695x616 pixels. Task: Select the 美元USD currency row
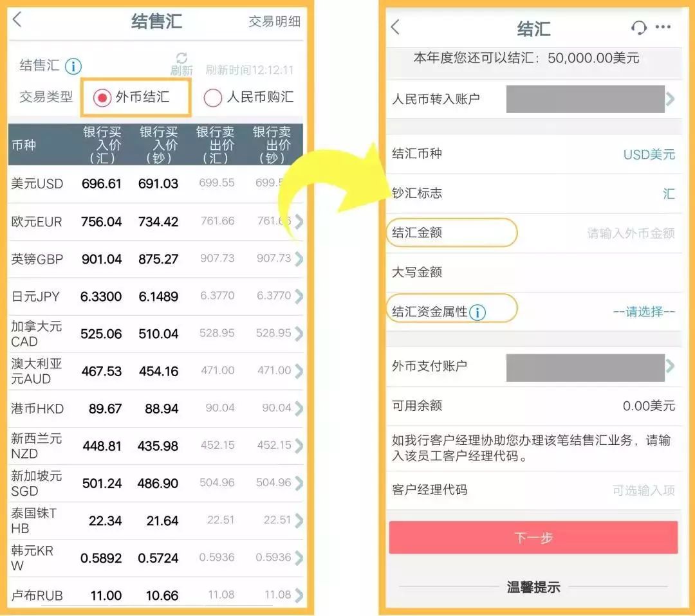(x=156, y=183)
